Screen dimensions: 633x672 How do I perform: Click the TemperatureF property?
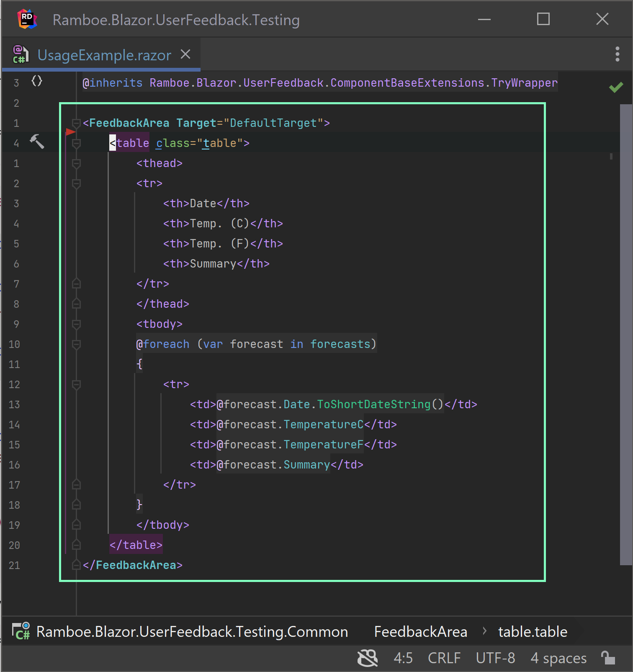[324, 445]
